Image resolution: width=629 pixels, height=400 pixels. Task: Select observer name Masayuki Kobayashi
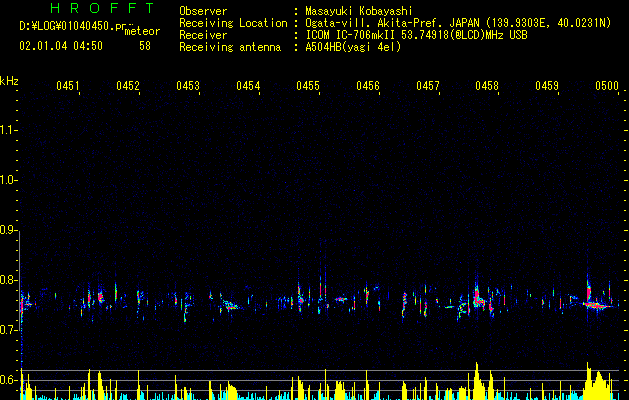pyautogui.click(x=359, y=11)
